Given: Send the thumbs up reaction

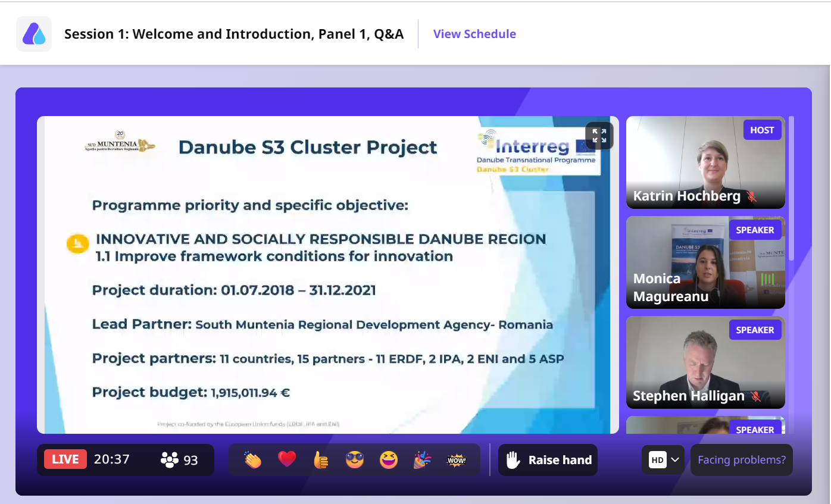Looking at the screenshot, I should [321, 459].
